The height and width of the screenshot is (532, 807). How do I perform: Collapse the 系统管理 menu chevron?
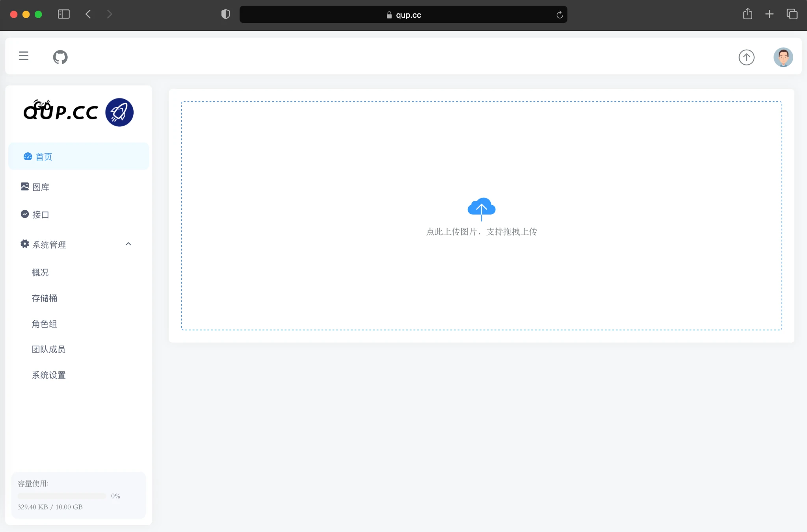128,244
